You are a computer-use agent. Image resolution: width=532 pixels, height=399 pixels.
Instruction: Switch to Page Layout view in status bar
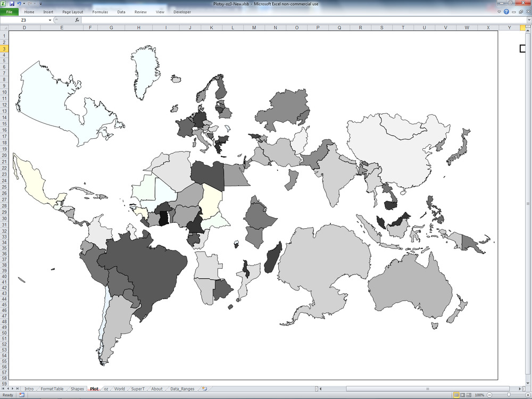click(x=463, y=395)
